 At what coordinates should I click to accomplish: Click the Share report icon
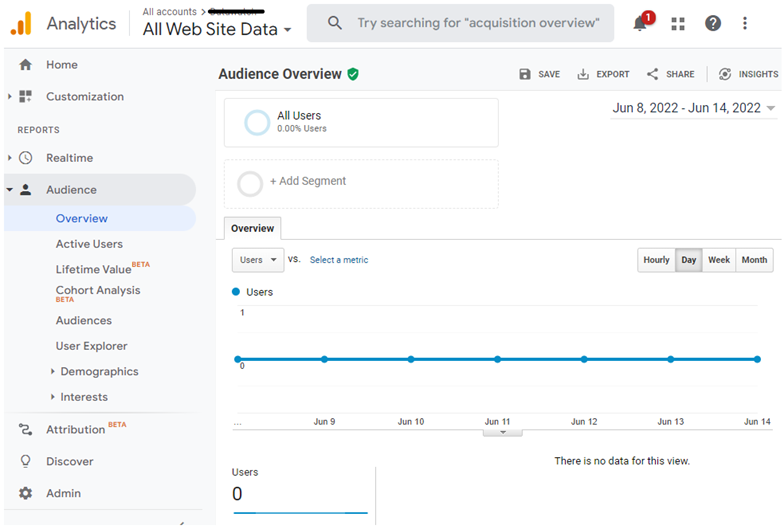point(653,74)
